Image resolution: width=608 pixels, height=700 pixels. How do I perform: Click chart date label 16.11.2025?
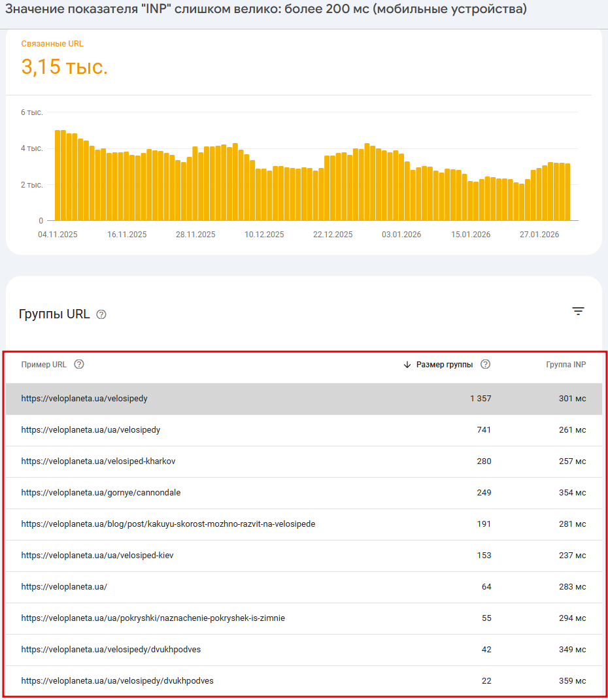click(127, 235)
